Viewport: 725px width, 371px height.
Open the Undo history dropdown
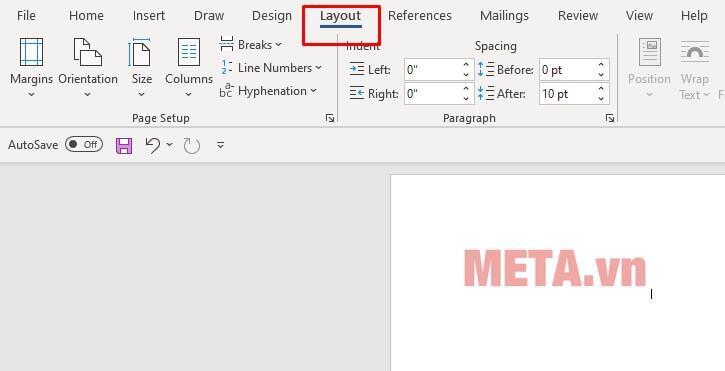pos(169,145)
